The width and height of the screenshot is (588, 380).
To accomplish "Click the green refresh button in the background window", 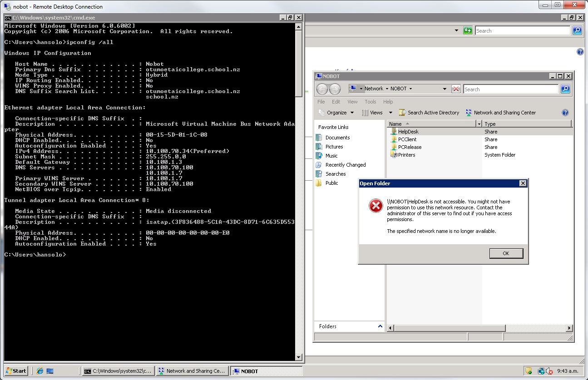I will pyautogui.click(x=468, y=30).
